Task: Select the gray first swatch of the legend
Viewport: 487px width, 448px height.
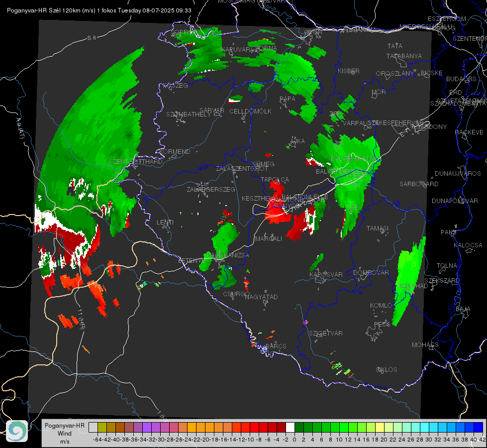Action: [x=93, y=427]
